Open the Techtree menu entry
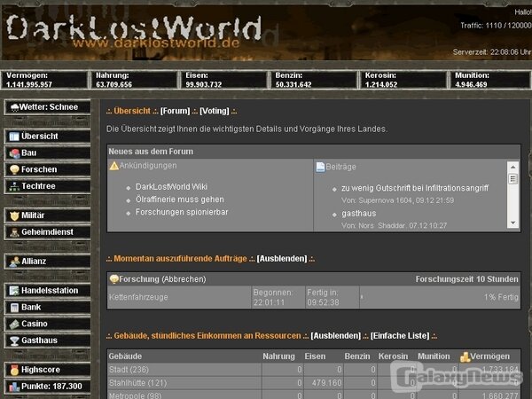This screenshot has width=532, height=399. click(x=47, y=186)
